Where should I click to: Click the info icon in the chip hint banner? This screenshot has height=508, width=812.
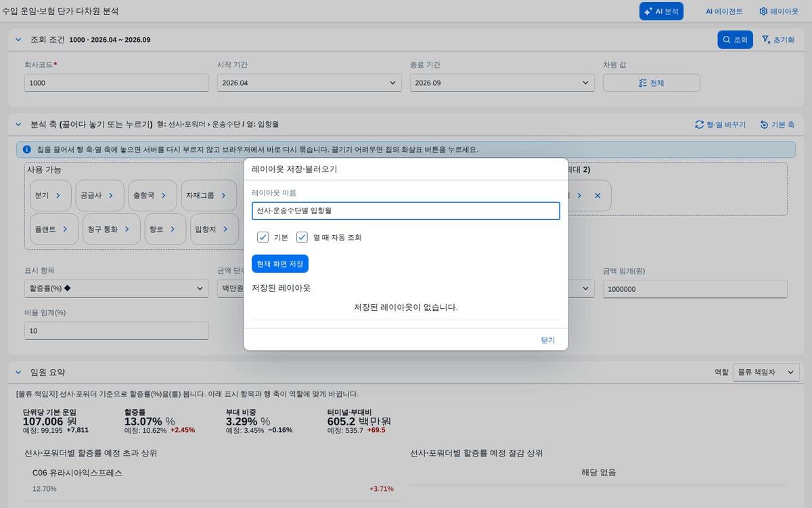pyautogui.click(x=27, y=149)
